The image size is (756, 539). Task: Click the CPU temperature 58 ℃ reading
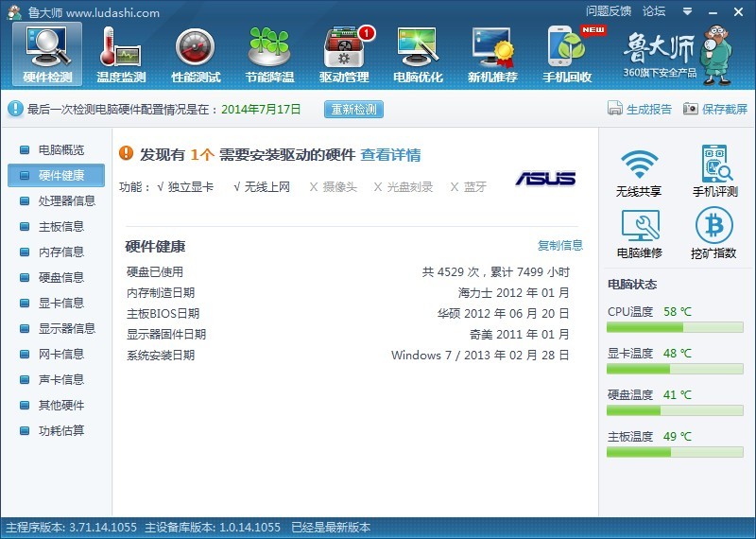(677, 312)
